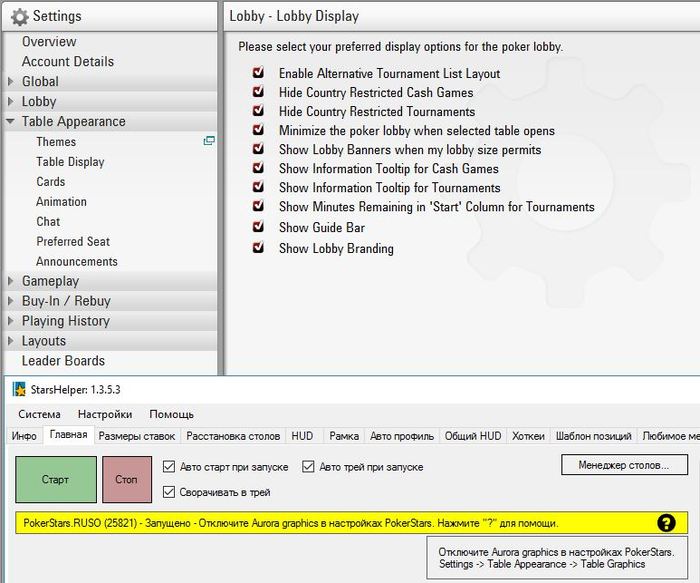
Task: Open the Расстановка столов tab
Action: click(233, 436)
